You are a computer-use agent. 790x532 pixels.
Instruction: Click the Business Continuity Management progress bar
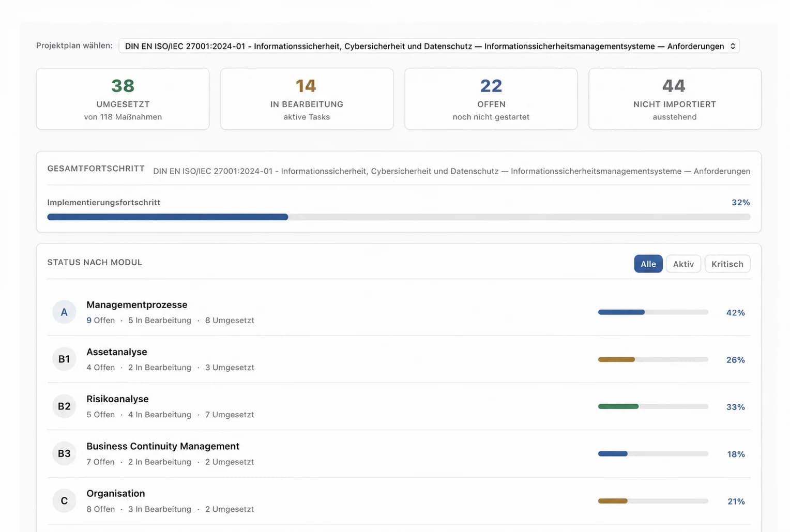tap(653, 454)
